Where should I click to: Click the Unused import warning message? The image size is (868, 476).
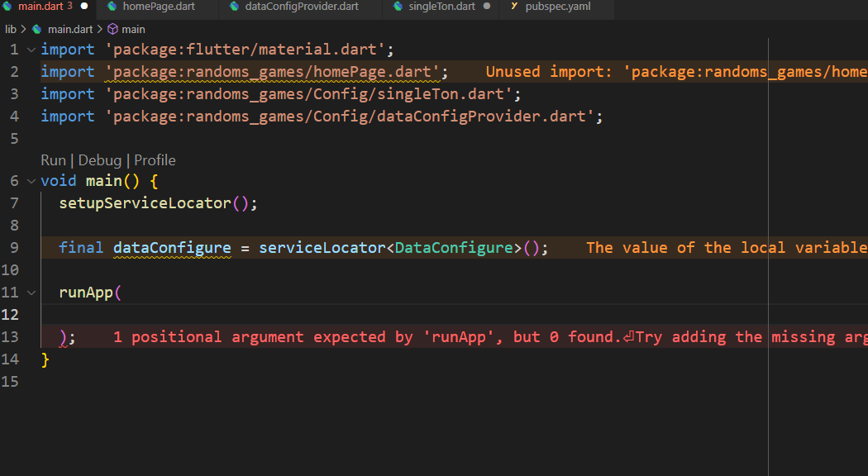point(676,72)
